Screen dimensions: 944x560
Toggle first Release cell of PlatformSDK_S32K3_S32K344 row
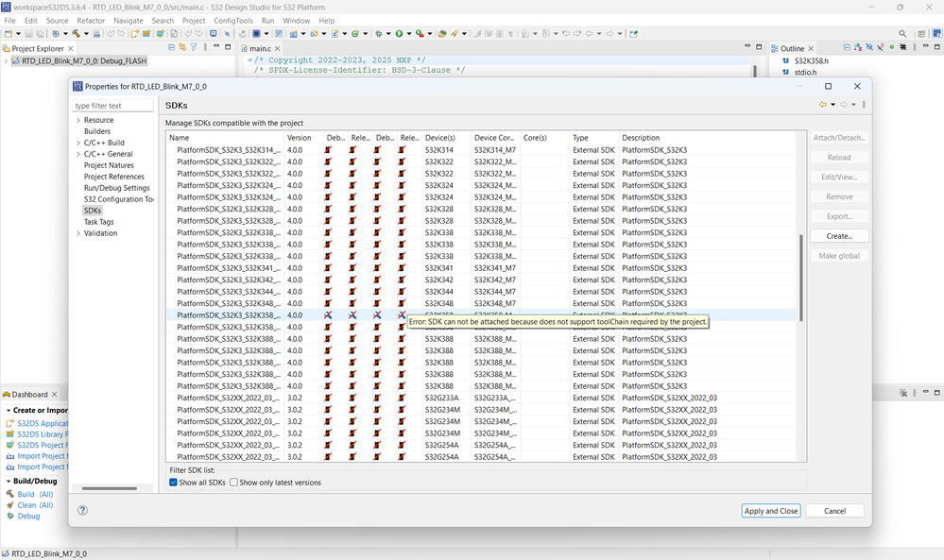tap(352, 291)
